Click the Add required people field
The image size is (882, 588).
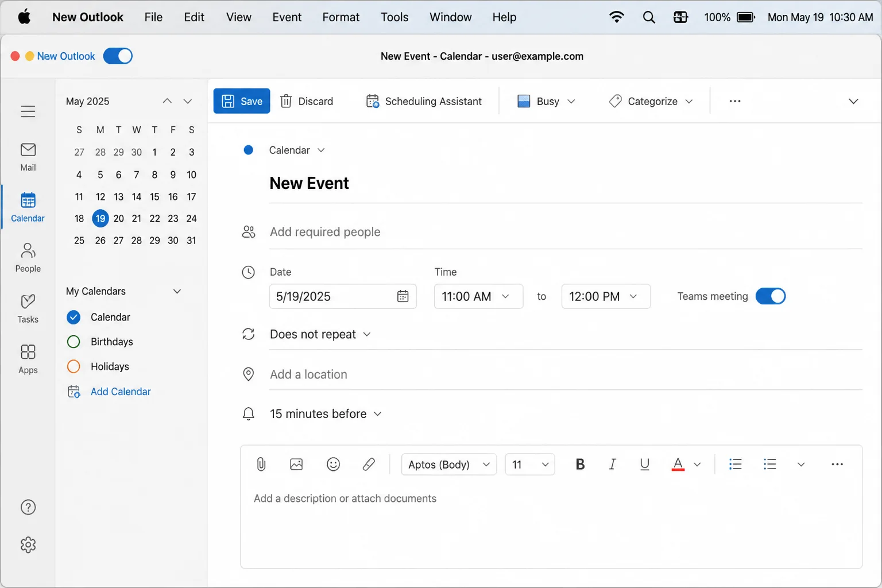(566, 232)
